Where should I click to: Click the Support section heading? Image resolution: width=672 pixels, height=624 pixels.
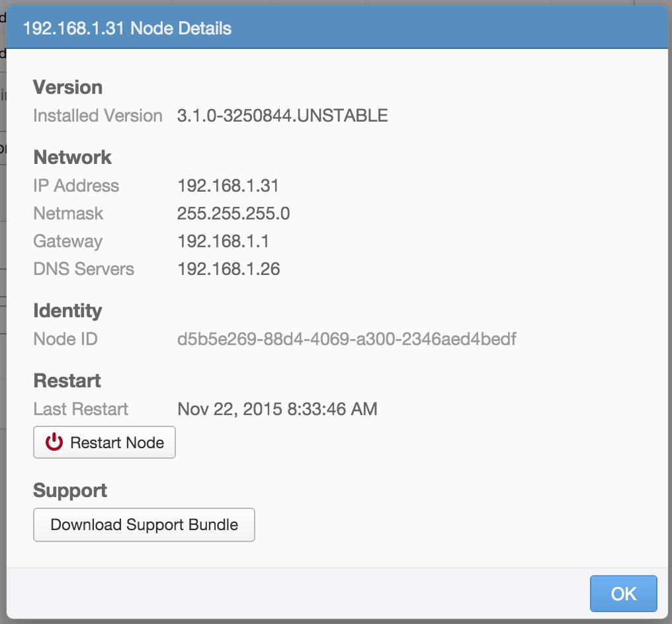[x=69, y=490]
